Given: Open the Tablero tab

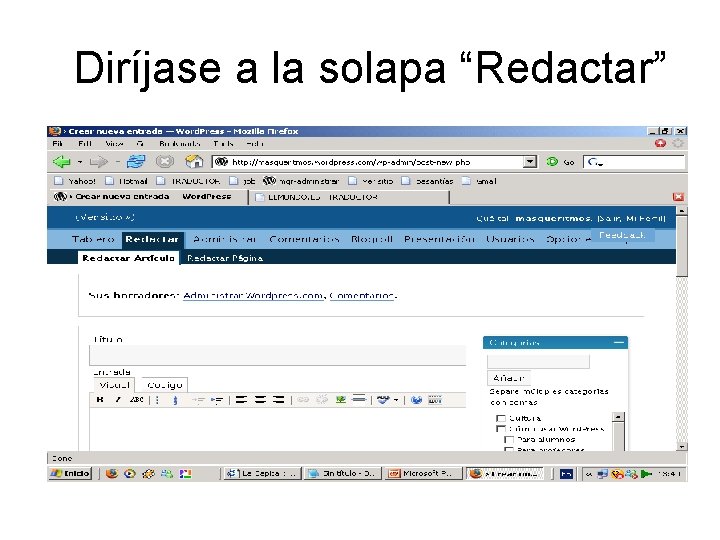Looking at the screenshot, I should click(93, 239).
